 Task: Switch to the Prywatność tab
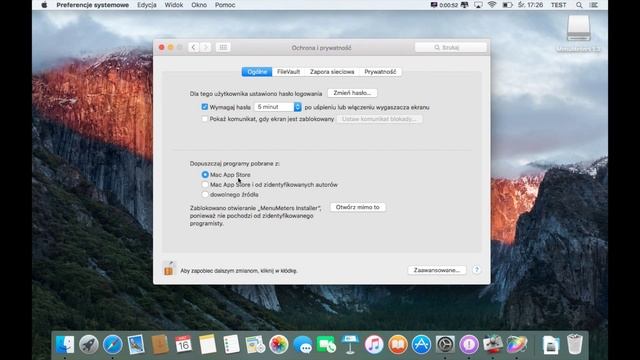coord(380,72)
